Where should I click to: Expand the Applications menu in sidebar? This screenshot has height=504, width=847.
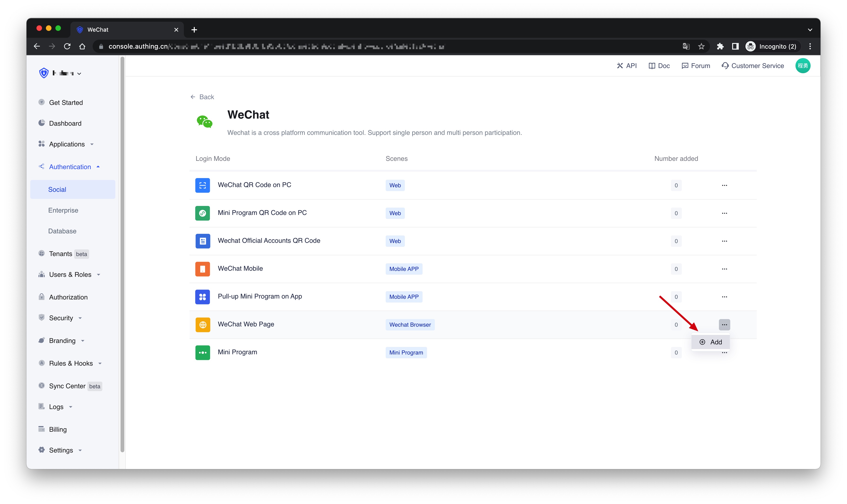67,144
